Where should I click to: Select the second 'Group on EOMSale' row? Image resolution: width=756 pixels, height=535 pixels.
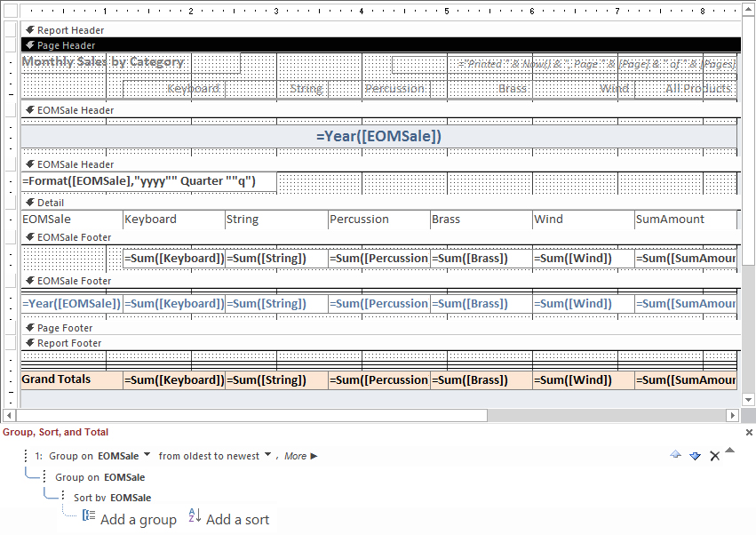click(x=99, y=477)
